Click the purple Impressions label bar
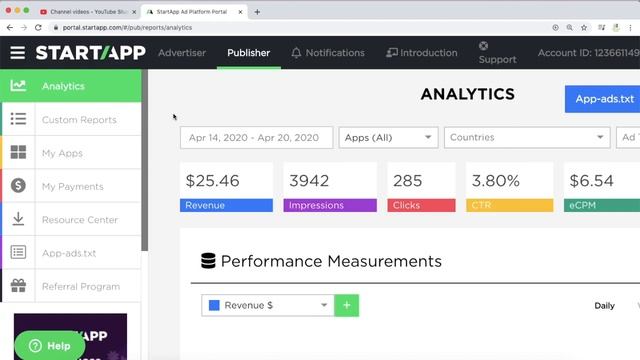Screen dimensions: 640x360 point(330,205)
